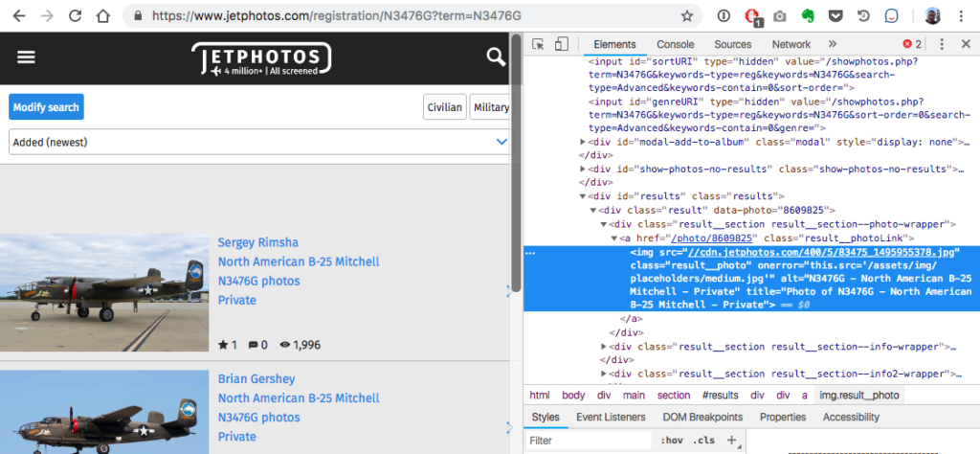This screenshot has height=454, width=980.
Task: Toggle the DevTools device toolbar
Action: 561,44
